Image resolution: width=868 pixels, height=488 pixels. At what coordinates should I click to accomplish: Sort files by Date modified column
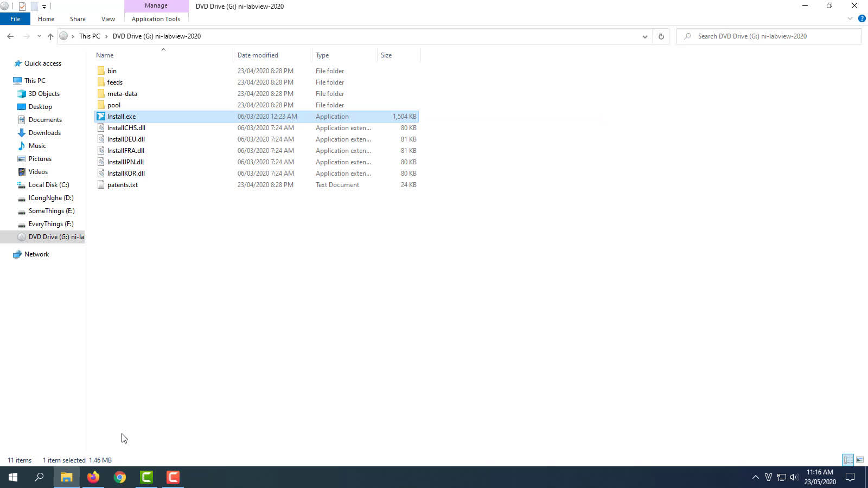[258, 55]
